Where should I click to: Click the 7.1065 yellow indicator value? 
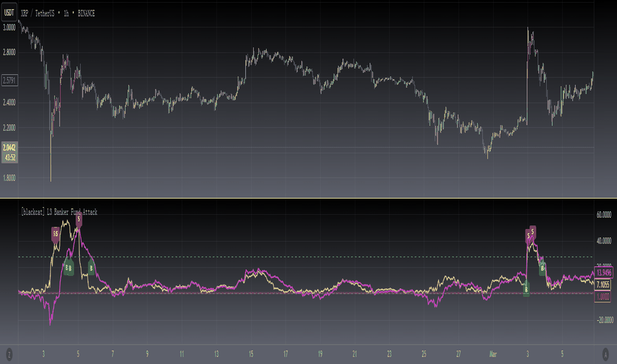point(602,284)
